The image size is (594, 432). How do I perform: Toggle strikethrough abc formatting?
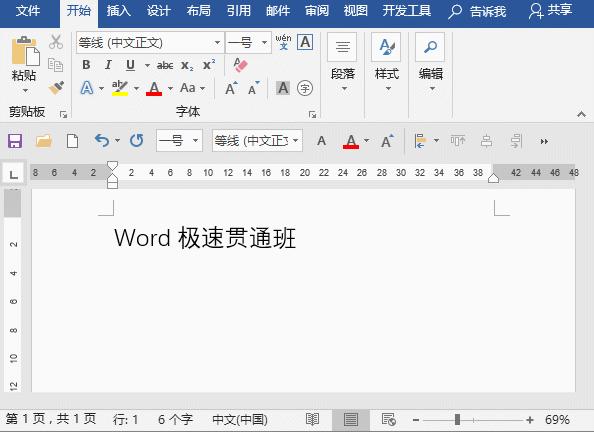point(165,66)
